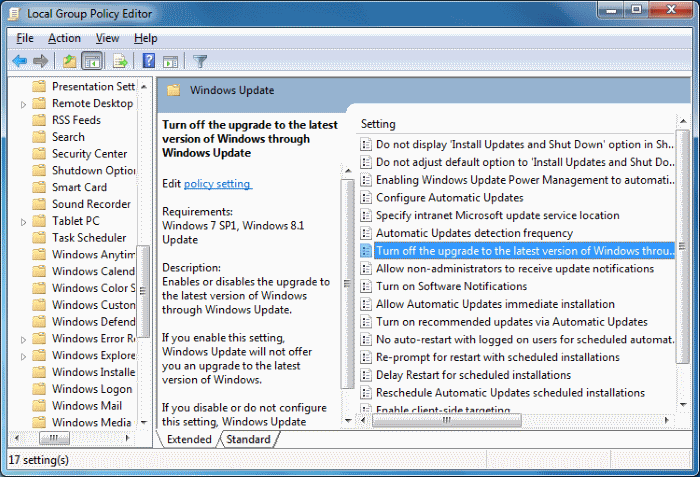Toggle the Show/Hide Console Tree icon
Viewport: 700px width, 477px height.
[92, 61]
